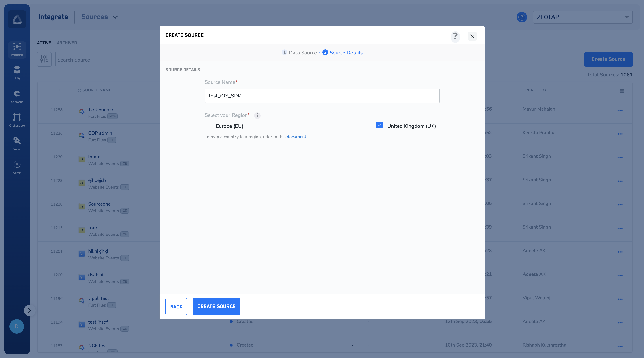Click the CREATE SOURCE submit button
Screen dimensions: 644x358
(x=216, y=306)
